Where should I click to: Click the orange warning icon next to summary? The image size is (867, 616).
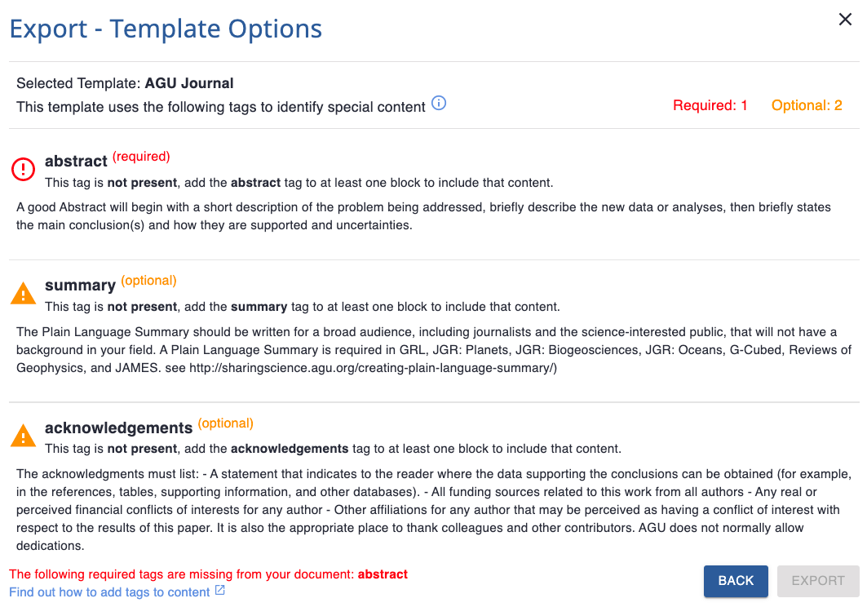23,293
